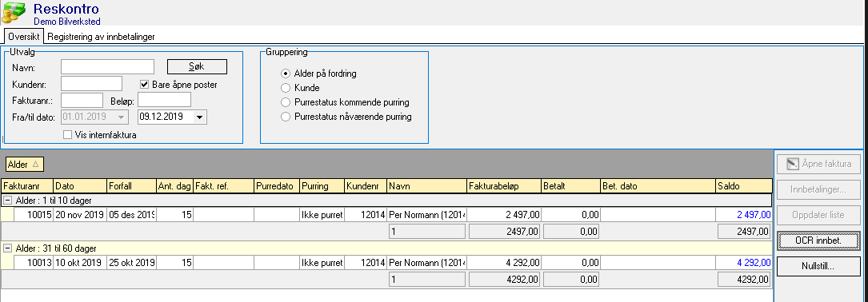The image size is (868, 302).
Task: Click the invoice amount 4 292,00 cell
Action: coord(504,263)
